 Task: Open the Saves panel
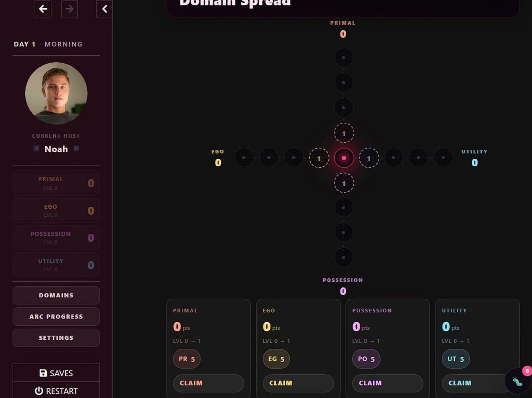[x=56, y=373]
